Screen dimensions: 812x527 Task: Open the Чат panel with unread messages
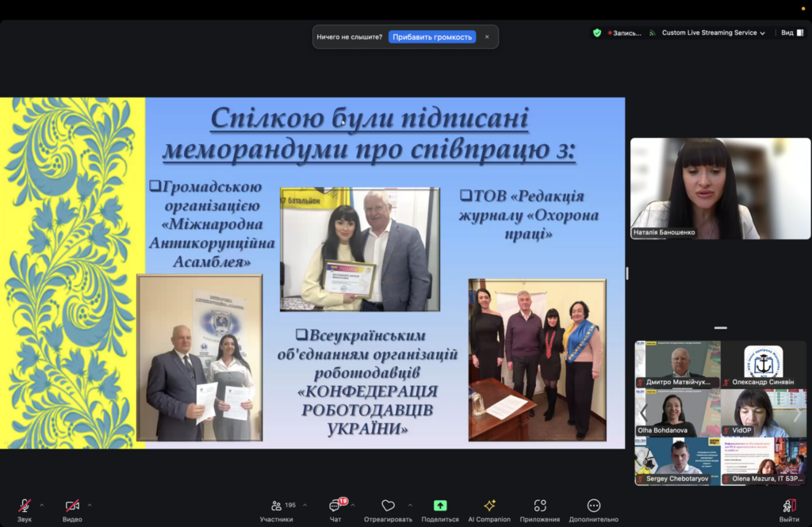335,510
